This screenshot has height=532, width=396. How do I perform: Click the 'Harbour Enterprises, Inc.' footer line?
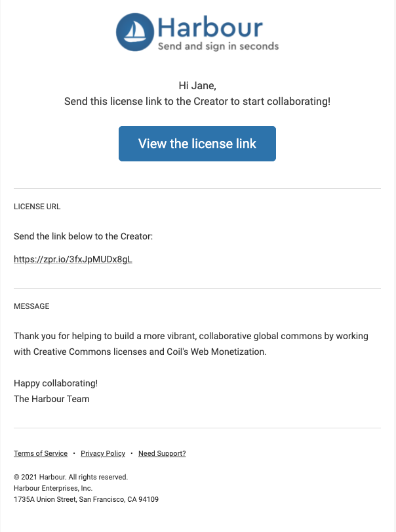pos(53,488)
